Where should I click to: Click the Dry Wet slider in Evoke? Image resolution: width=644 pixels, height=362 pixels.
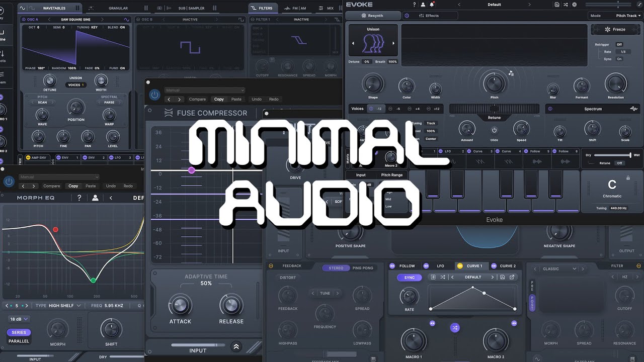tap(613, 155)
